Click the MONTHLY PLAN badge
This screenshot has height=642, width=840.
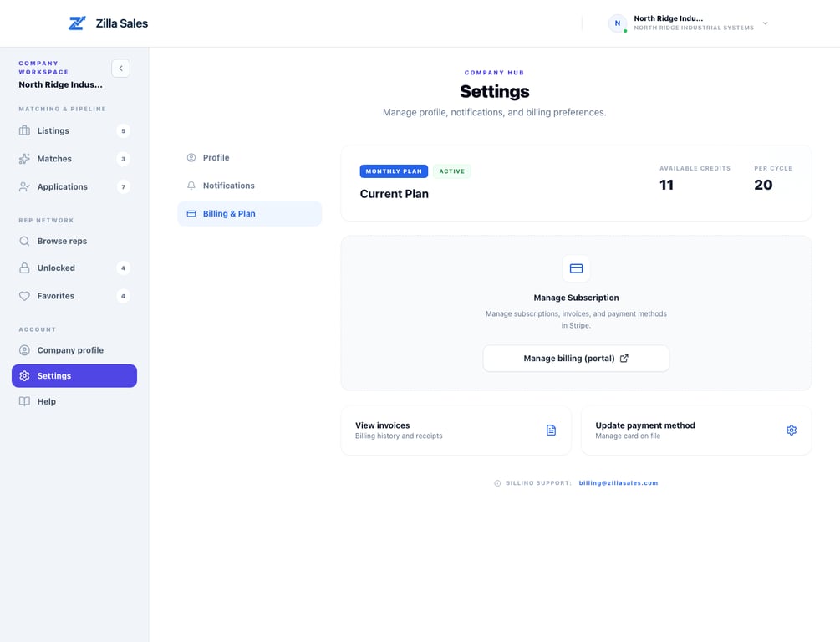pyautogui.click(x=394, y=171)
